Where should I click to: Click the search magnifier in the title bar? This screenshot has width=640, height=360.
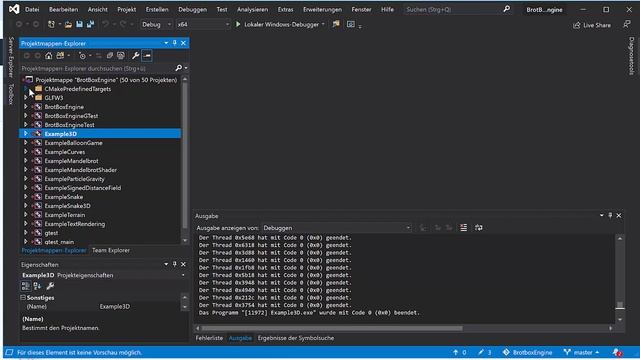(x=507, y=9)
